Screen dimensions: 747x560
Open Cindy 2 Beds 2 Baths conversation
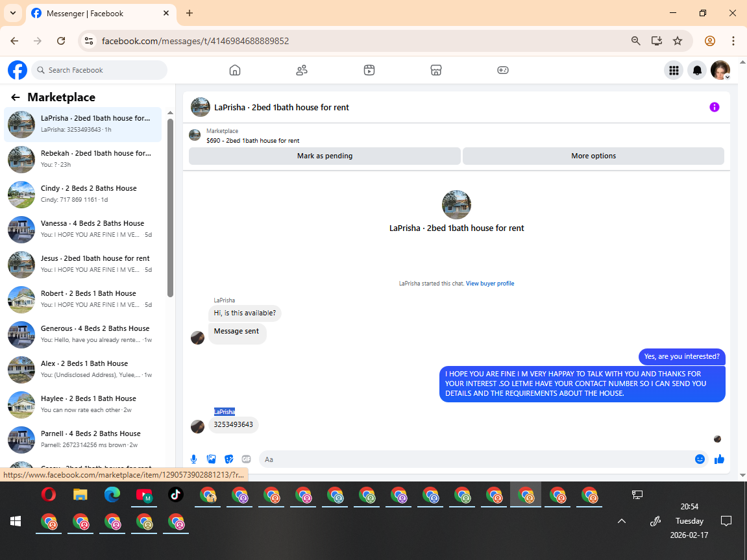click(83, 194)
